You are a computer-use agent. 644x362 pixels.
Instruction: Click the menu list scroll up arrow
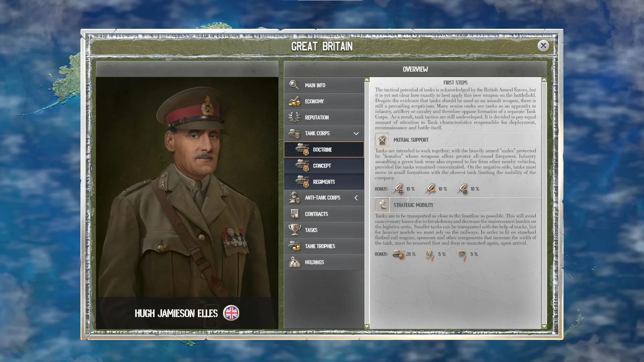tap(367, 80)
